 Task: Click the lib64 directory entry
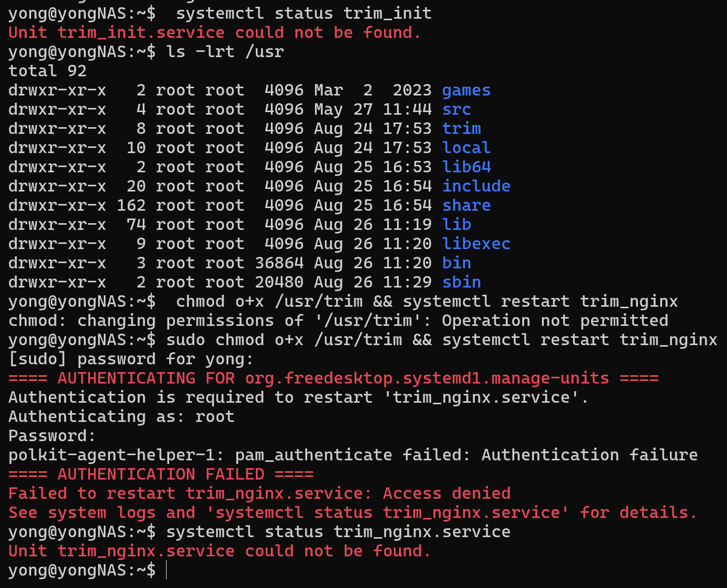[x=466, y=167]
